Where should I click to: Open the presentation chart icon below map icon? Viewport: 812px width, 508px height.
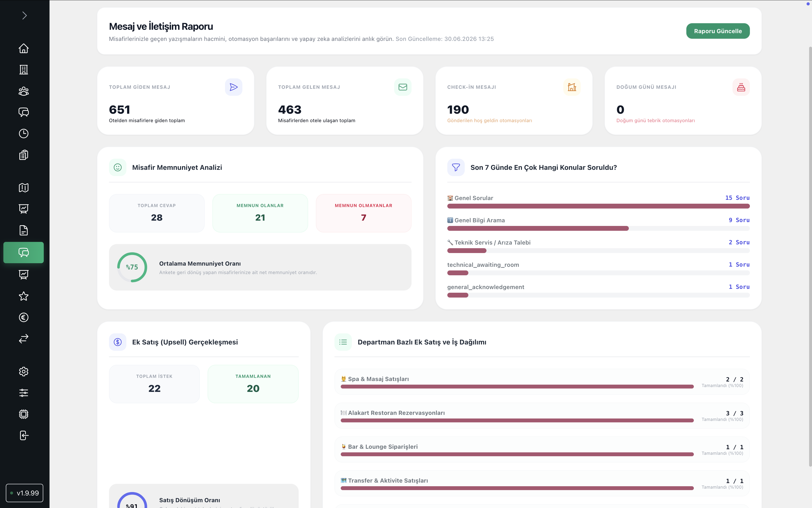[23, 209]
